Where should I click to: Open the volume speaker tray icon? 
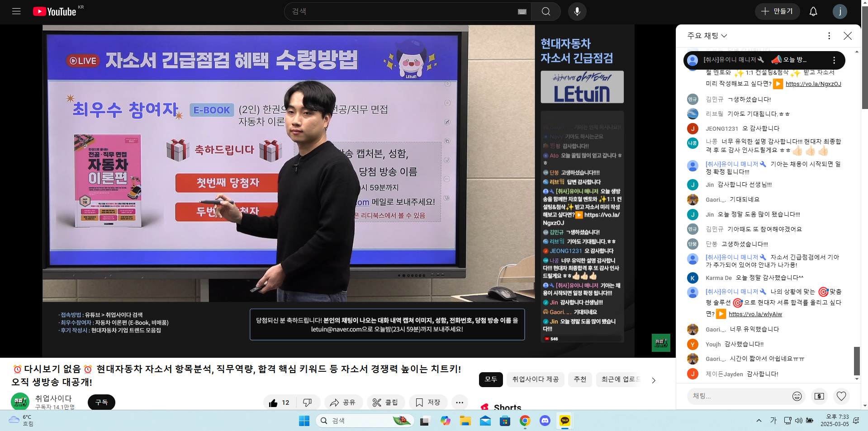pos(798,421)
